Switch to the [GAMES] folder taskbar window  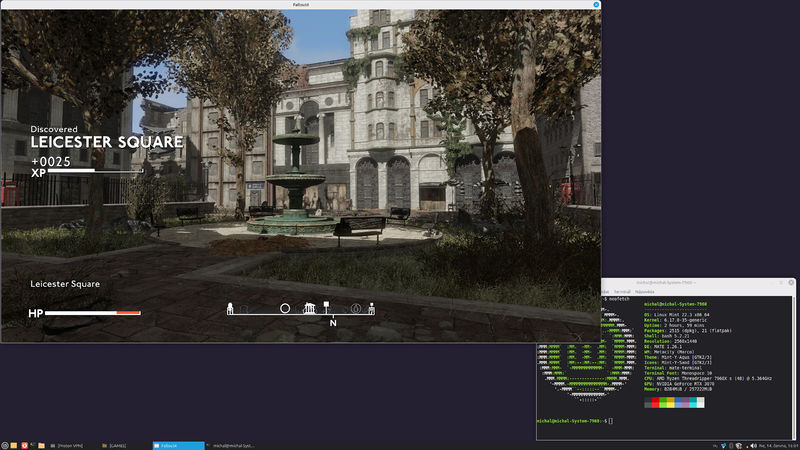pos(114,446)
